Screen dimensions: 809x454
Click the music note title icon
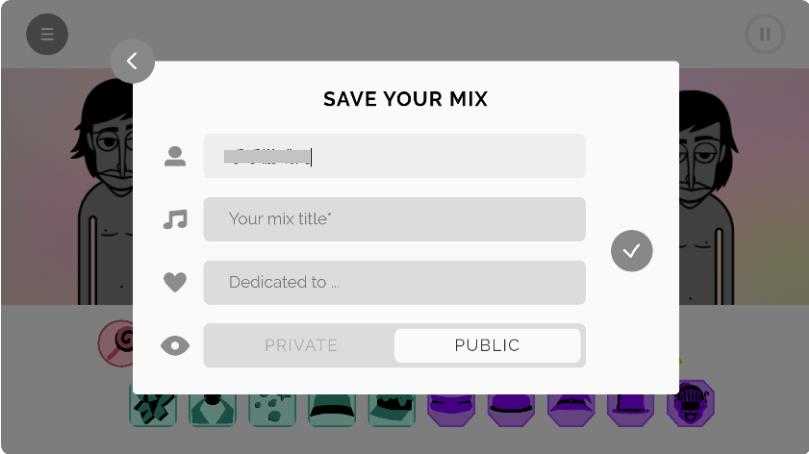pyautogui.click(x=175, y=219)
